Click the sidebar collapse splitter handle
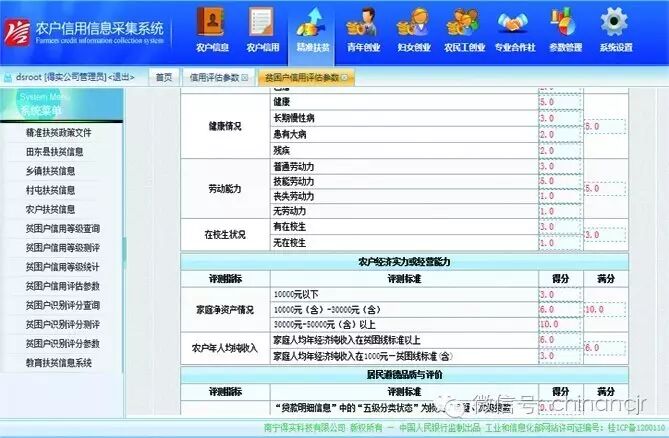Viewport: 669px width, 438px height. pos(124,252)
